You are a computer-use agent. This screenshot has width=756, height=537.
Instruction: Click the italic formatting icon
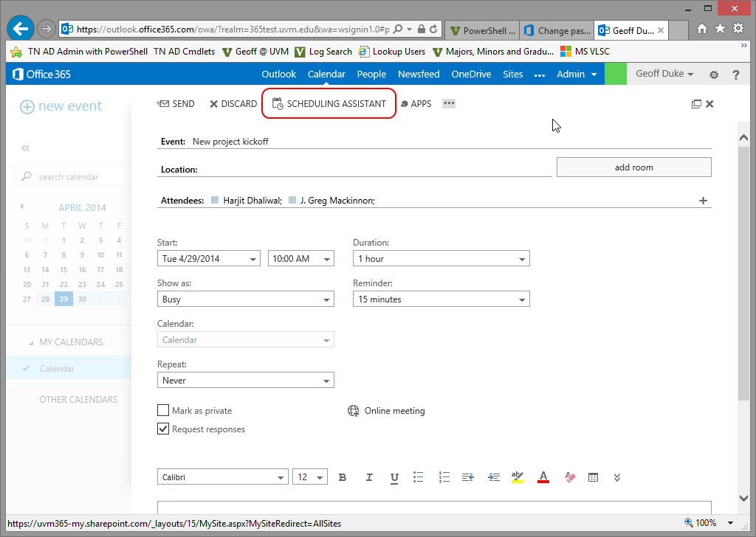pyautogui.click(x=369, y=477)
